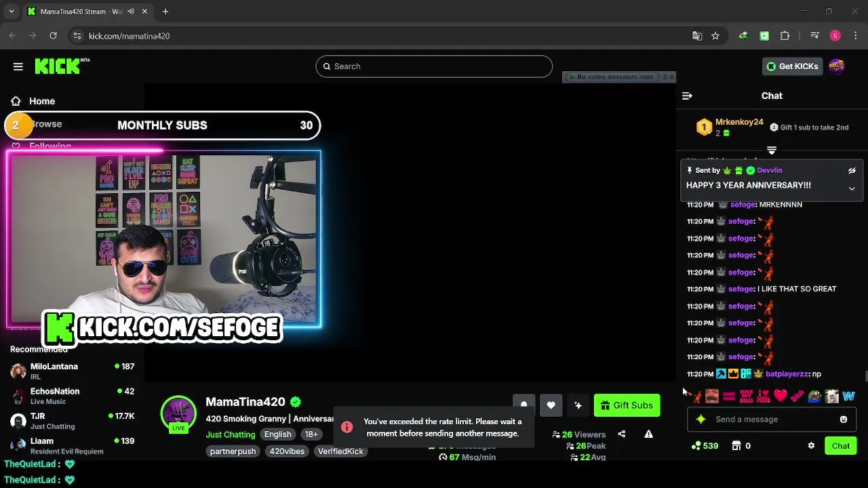The width and height of the screenshot is (868, 488).
Task: Mute the MamaTina420 tab audio
Action: click(x=130, y=12)
